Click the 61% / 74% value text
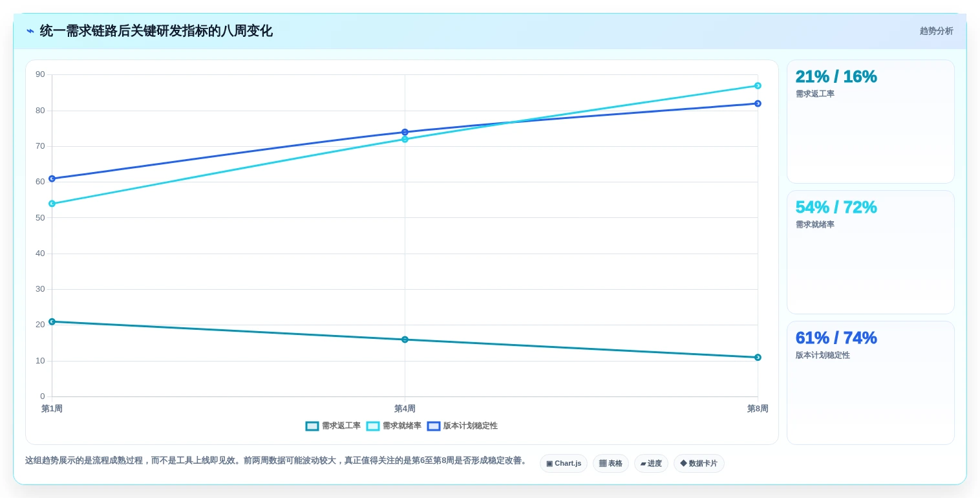 tap(836, 338)
